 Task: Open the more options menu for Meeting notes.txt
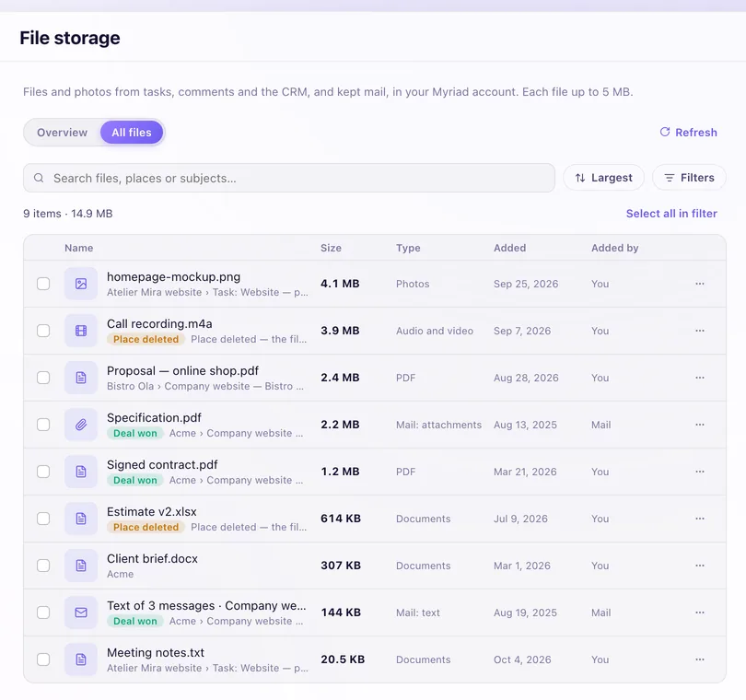[x=699, y=659]
